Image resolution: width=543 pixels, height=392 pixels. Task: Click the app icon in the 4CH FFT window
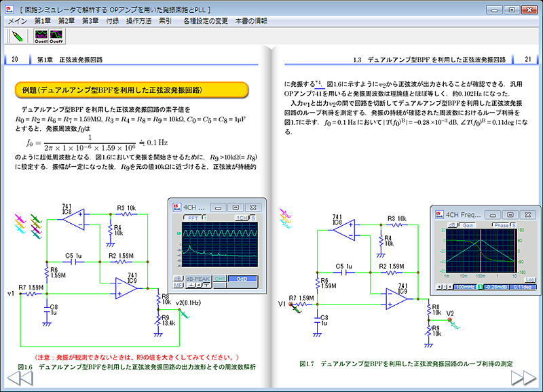(176, 207)
